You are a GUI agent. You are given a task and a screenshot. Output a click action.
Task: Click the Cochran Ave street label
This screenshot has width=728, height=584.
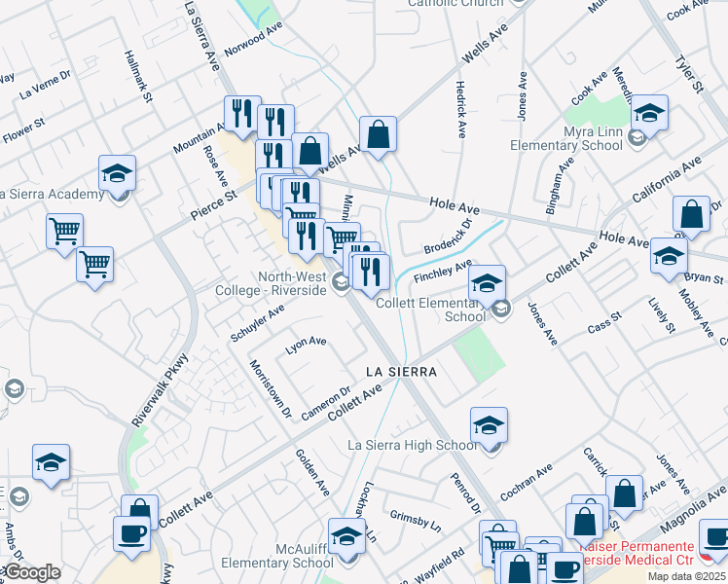(x=527, y=483)
